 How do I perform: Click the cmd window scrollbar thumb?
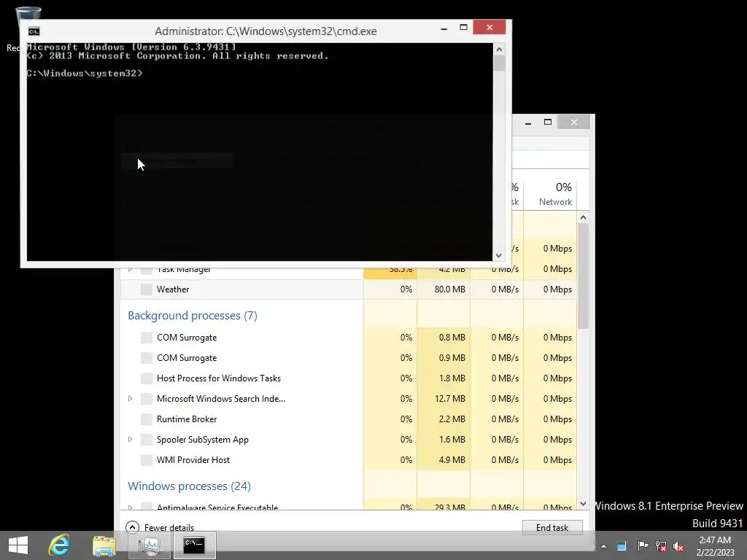coord(499,63)
